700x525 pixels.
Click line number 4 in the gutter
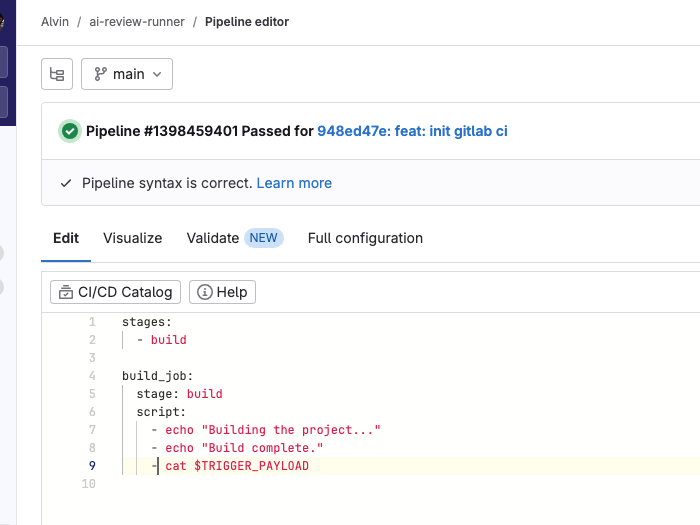92,376
